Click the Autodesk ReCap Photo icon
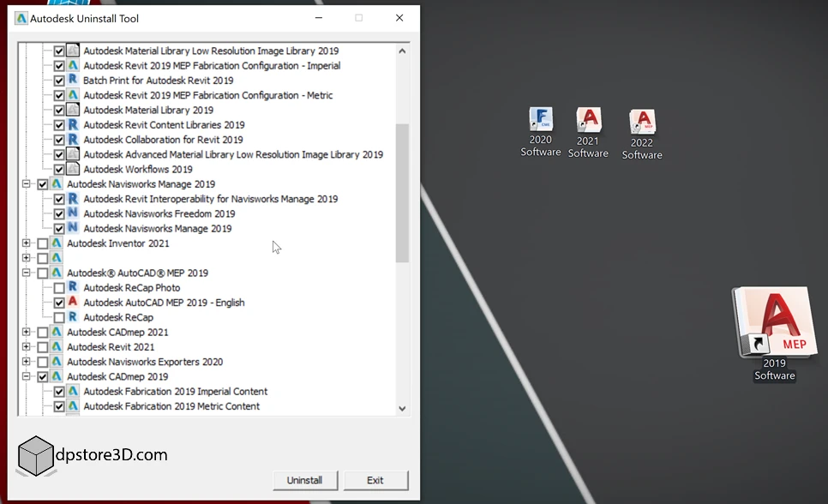Image resolution: width=828 pixels, height=504 pixels. (73, 287)
